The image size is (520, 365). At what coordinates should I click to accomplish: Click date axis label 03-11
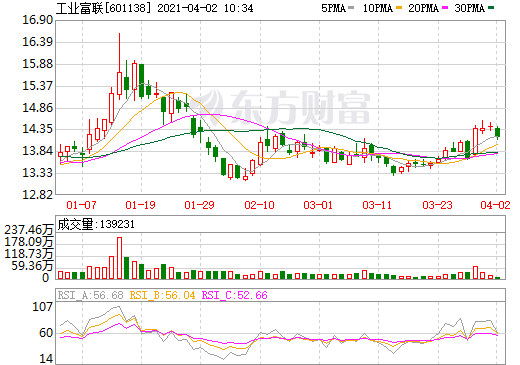[x=377, y=205]
